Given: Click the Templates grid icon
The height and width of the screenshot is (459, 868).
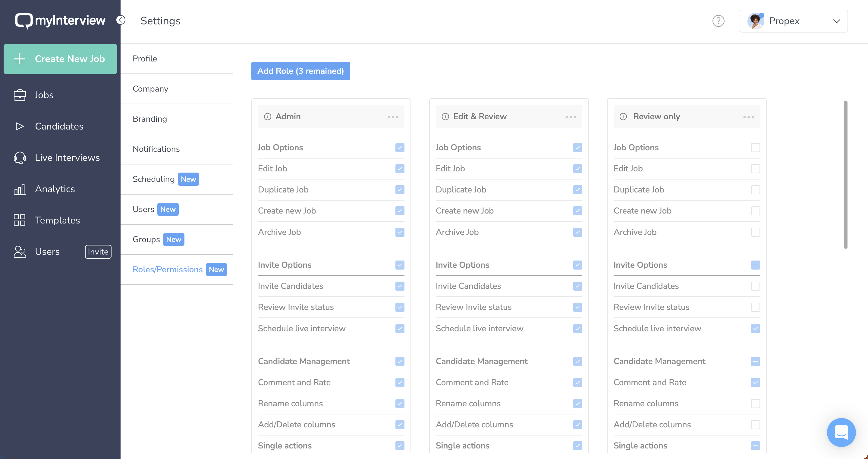Looking at the screenshot, I should pyautogui.click(x=20, y=220).
